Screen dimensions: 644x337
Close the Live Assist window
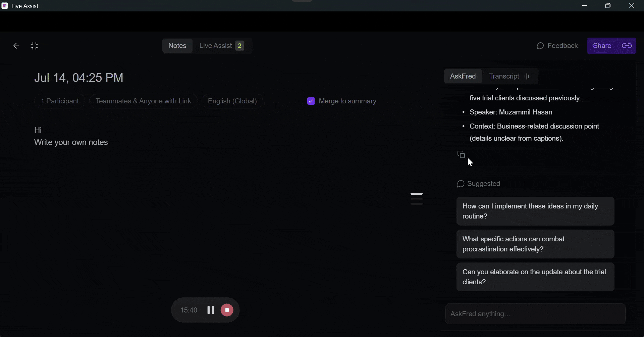coord(632,6)
